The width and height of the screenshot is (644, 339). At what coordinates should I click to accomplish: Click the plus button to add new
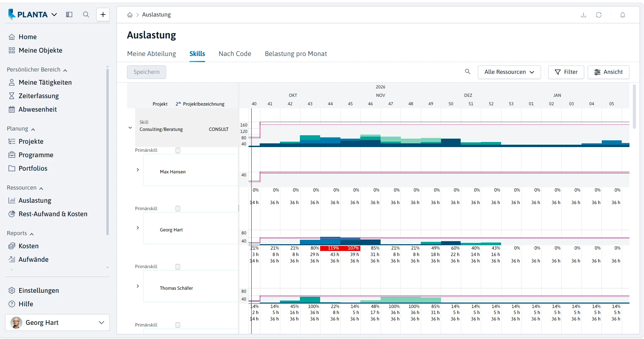coord(103,15)
